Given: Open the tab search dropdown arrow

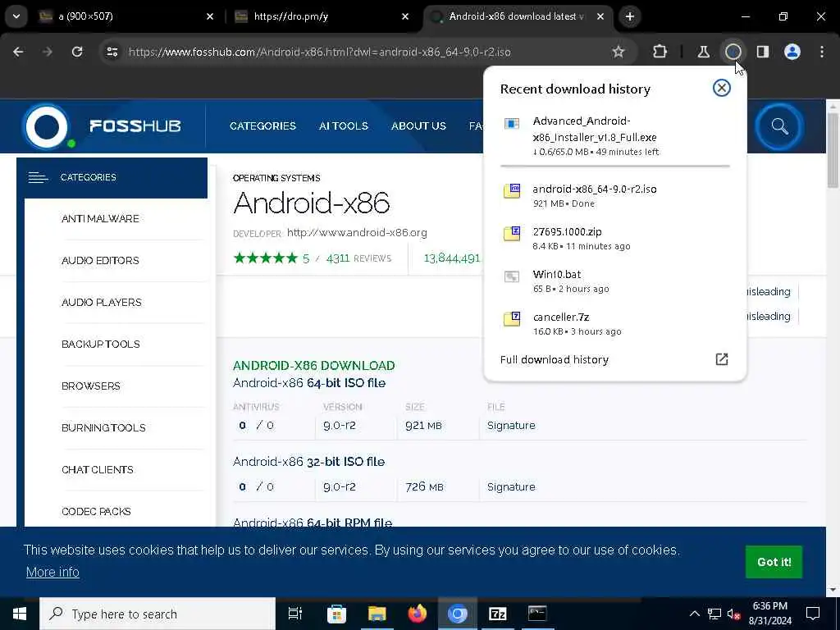Looking at the screenshot, I should [x=16, y=16].
